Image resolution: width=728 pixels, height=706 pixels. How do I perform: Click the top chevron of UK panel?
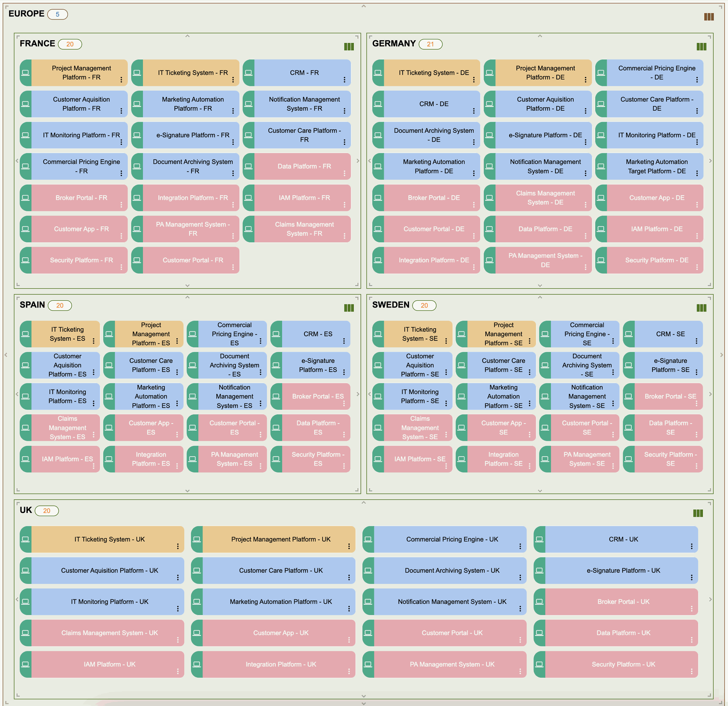(x=363, y=502)
